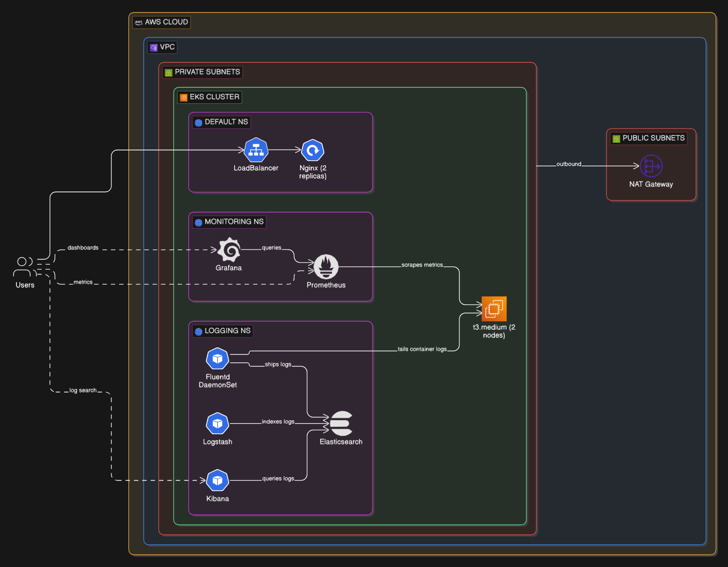Click the EKS Cluster orange icon
This screenshot has width=728, height=567.
click(184, 97)
